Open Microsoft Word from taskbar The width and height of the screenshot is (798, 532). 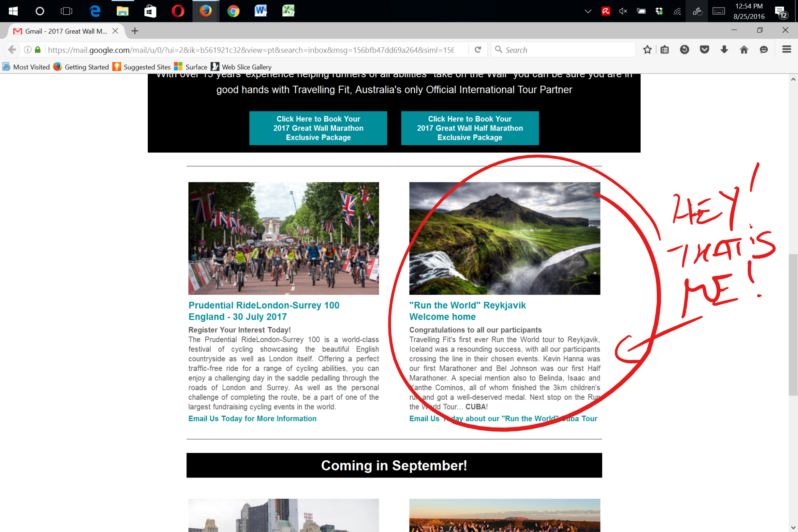click(261, 11)
